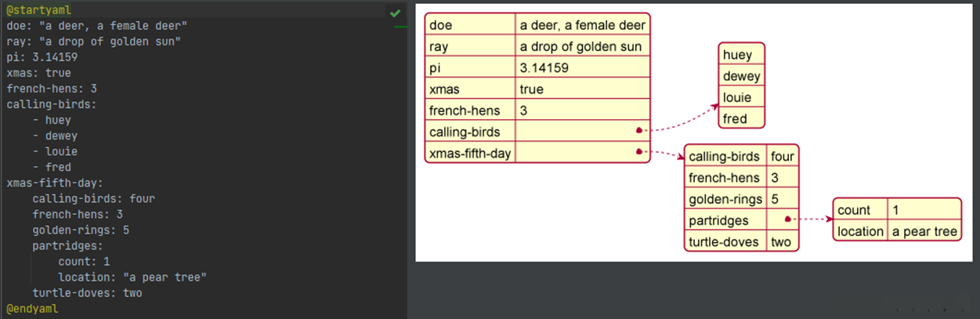Click the red dot in calling-birds row

pos(639,130)
